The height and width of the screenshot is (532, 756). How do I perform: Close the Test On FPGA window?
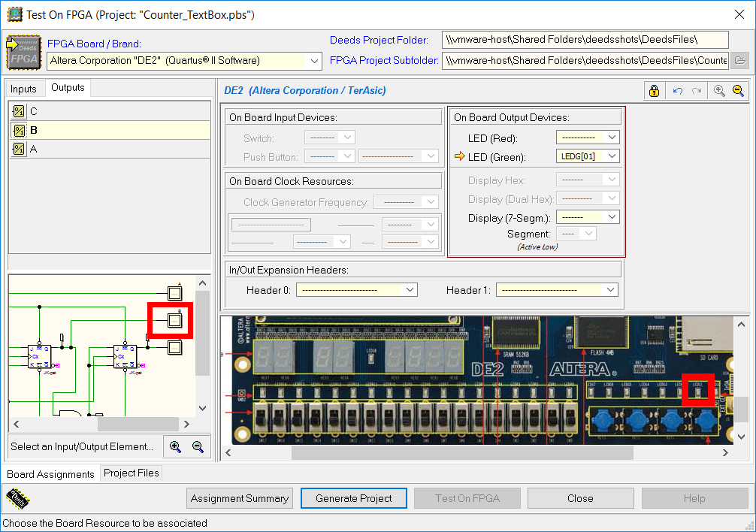pos(739,14)
